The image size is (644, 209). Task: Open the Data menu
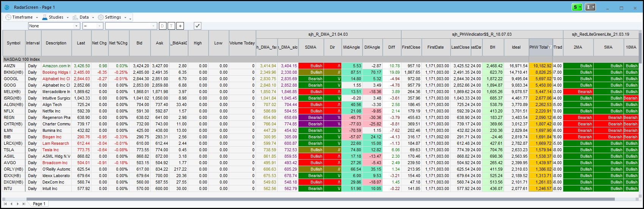[83, 17]
